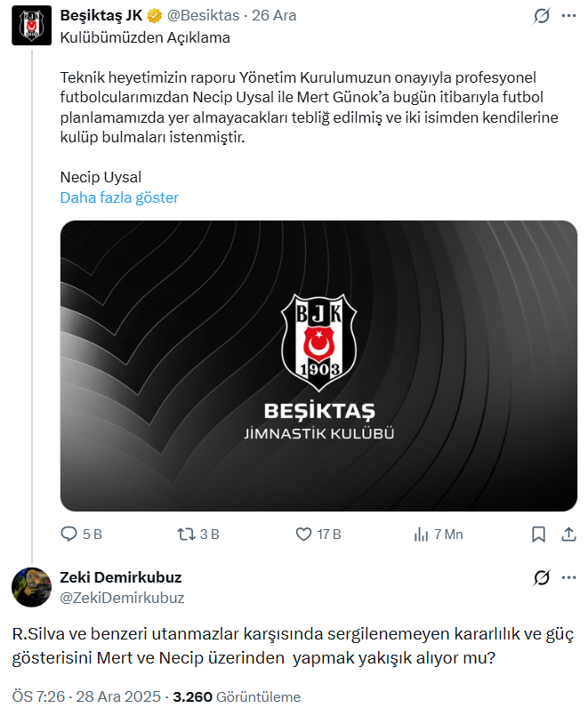
Task: Click the Zeki Demirkubuz profile avatar
Action: (30, 585)
